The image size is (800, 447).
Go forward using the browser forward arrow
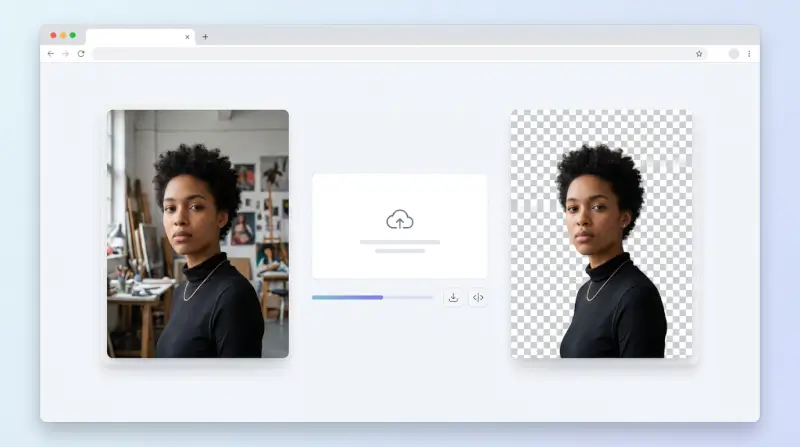click(x=65, y=54)
